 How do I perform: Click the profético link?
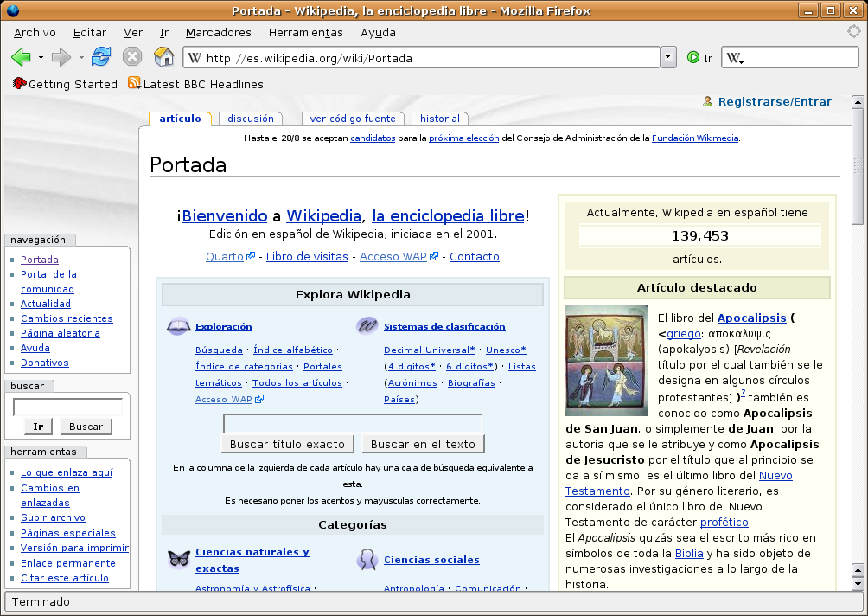[x=724, y=522]
